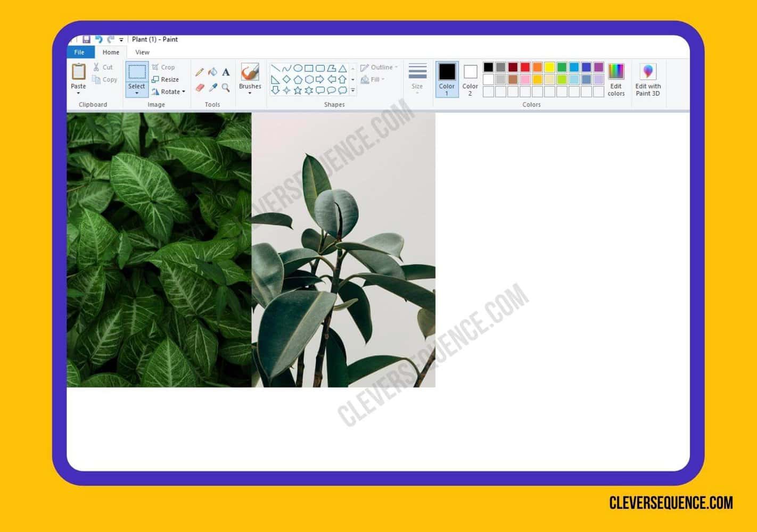Viewport: 757px width, 532px height.
Task: Open the File menu
Action: (x=79, y=52)
